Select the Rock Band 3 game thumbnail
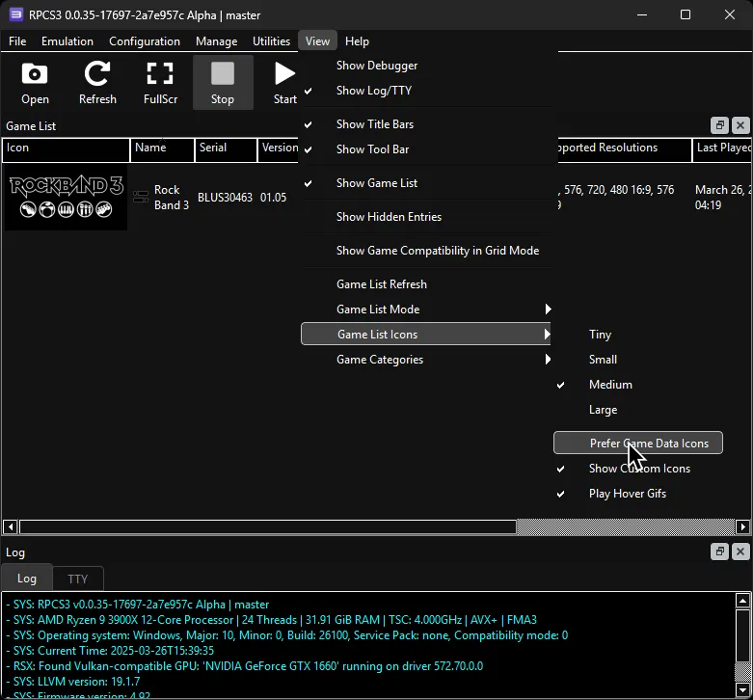The width and height of the screenshot is (753, 700). 67,198
